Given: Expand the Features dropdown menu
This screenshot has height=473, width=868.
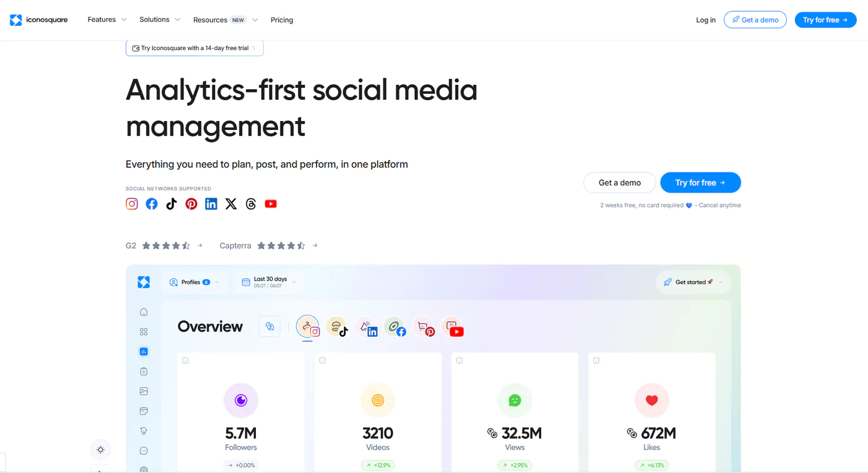Looking at the screenshot, I should pyautogui.click(x=107, y=20).
